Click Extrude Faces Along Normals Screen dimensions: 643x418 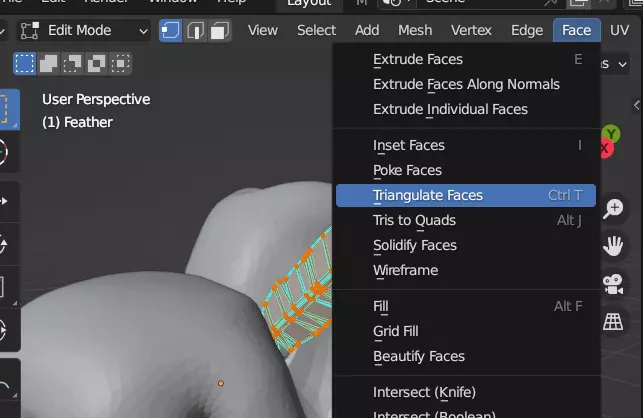coord(466,84)
